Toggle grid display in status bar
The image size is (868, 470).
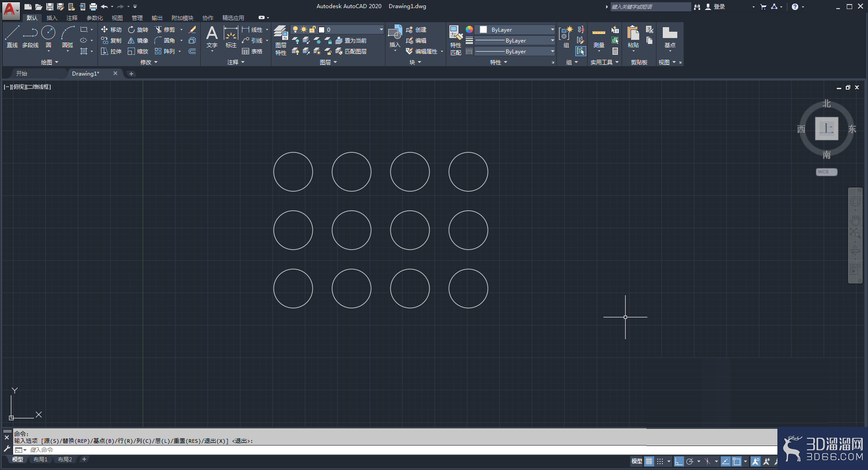point(649,461)
